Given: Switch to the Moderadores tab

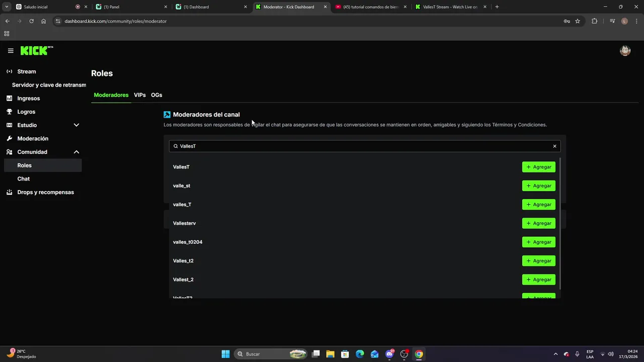Looking at the screenshot, I should [111, 95].
